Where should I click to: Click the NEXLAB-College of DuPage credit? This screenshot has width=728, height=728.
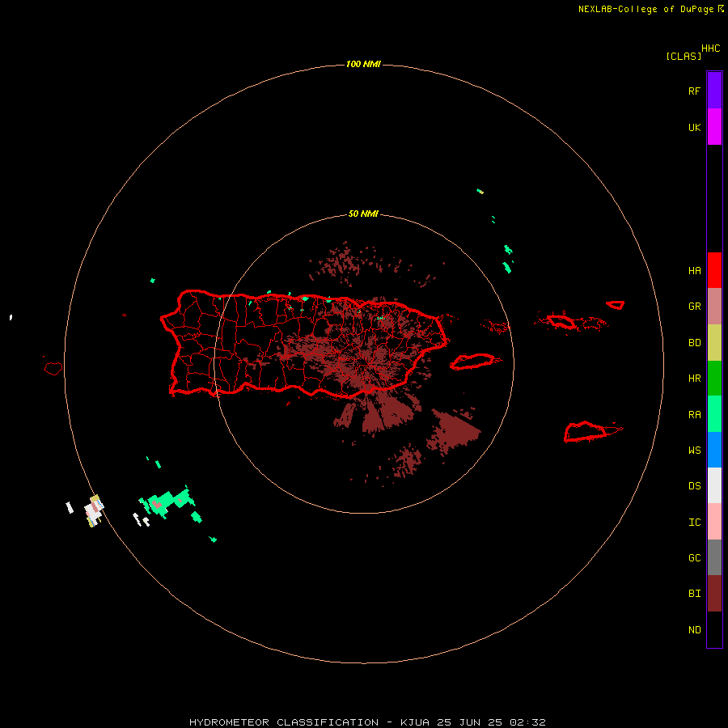(x=645, y=9)
